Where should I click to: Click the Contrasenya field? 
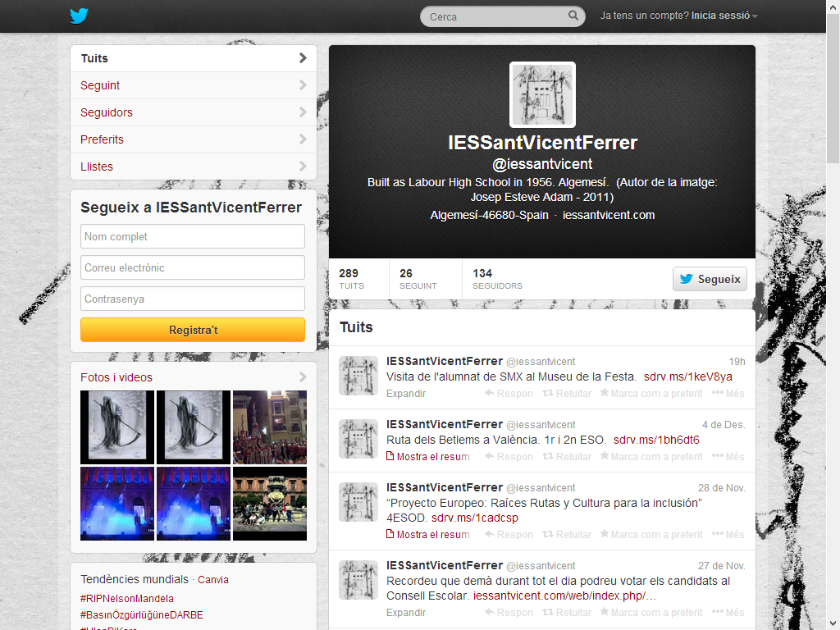pos(193,299)
